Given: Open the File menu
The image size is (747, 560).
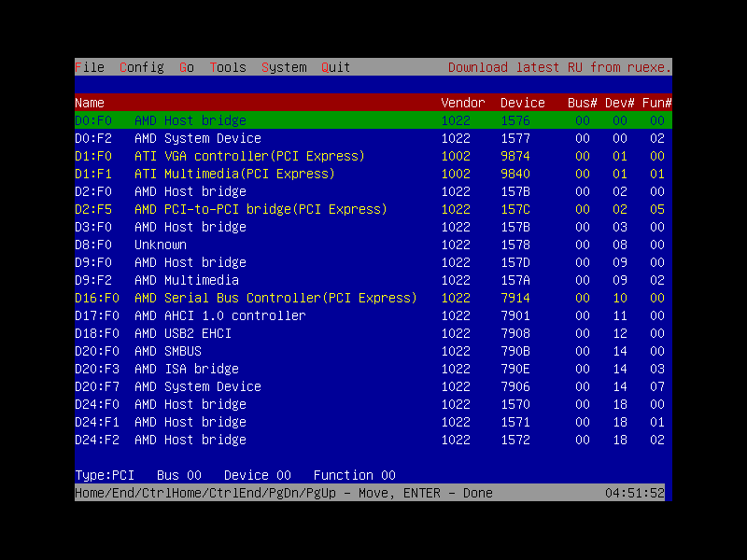Looking at the screenshot, I should tap(90, 67).
